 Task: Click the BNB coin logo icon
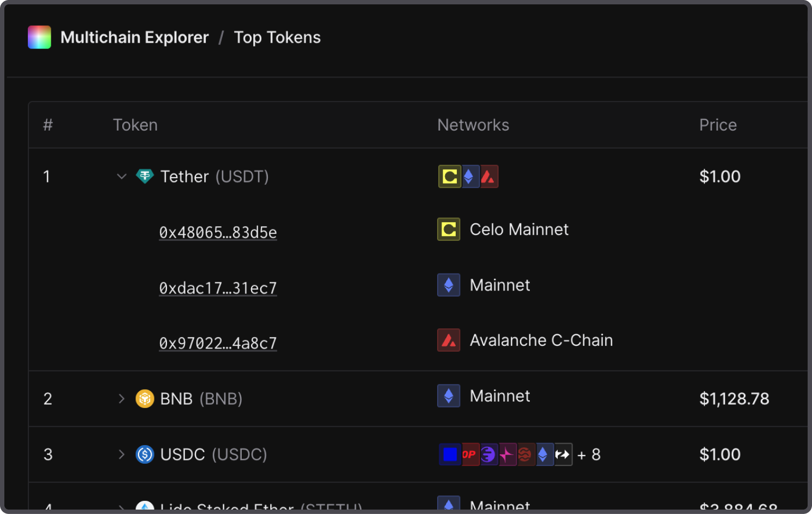click(145, 399)
